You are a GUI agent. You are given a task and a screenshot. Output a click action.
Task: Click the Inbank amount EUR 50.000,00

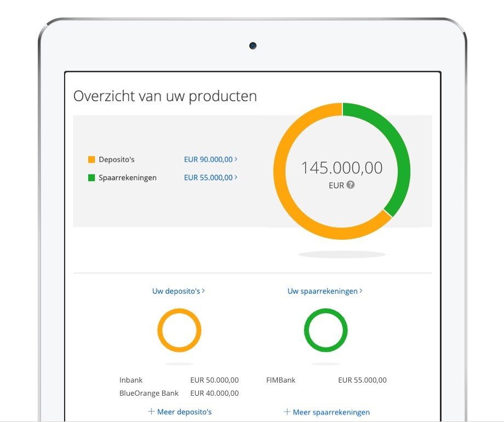point(214,380)
